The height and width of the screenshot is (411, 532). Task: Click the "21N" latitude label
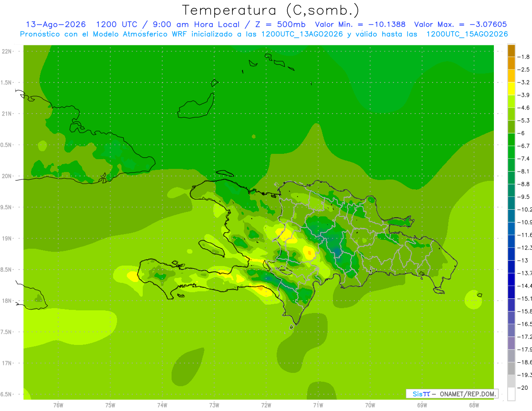tap(7, 114)
